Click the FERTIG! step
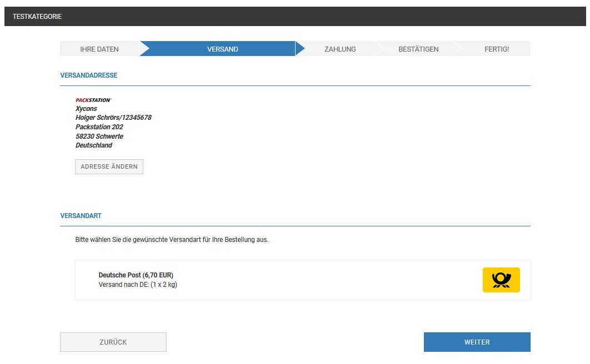The height and width of the screenshot is (364, 590). click(497, 49)
